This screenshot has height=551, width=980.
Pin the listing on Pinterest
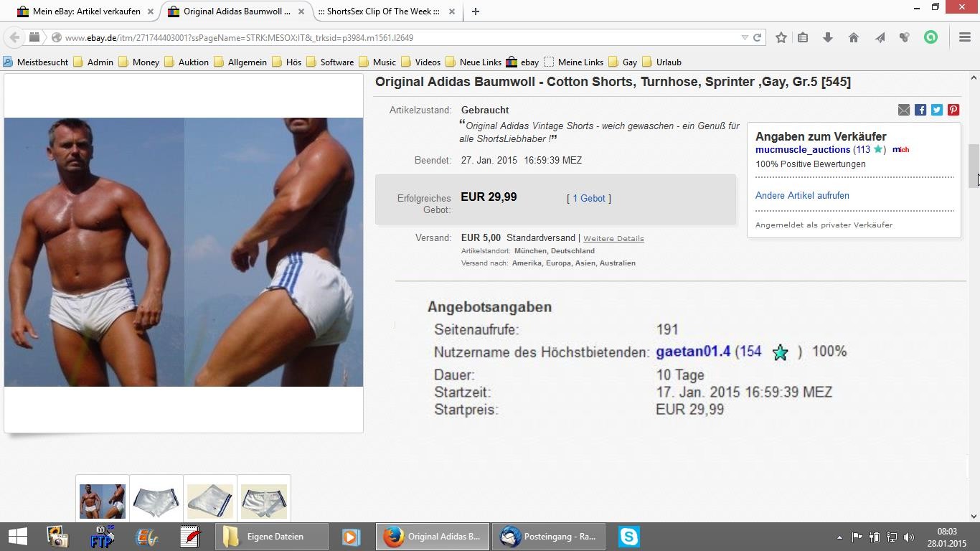tap(953, 110)
